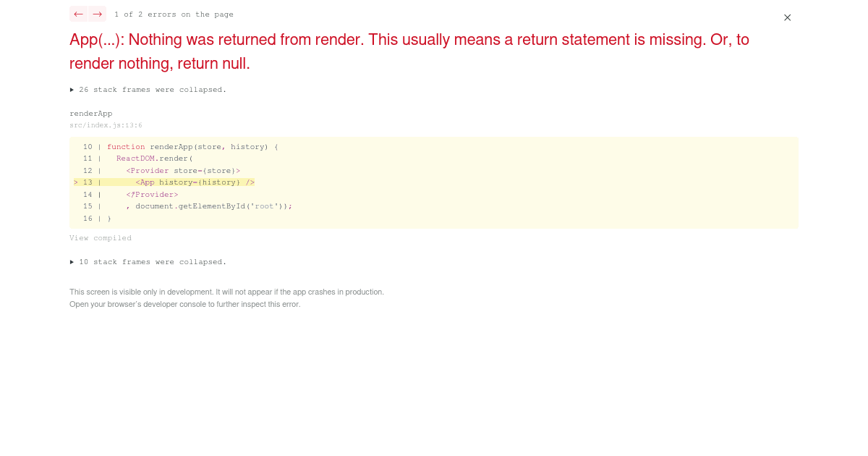Click the Provider store line of code

click(183, 170)
